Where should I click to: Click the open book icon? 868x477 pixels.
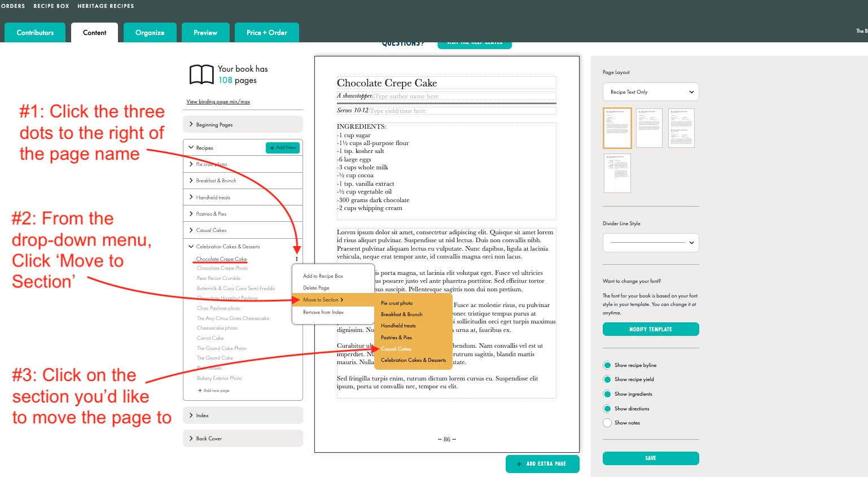[201, 75]
